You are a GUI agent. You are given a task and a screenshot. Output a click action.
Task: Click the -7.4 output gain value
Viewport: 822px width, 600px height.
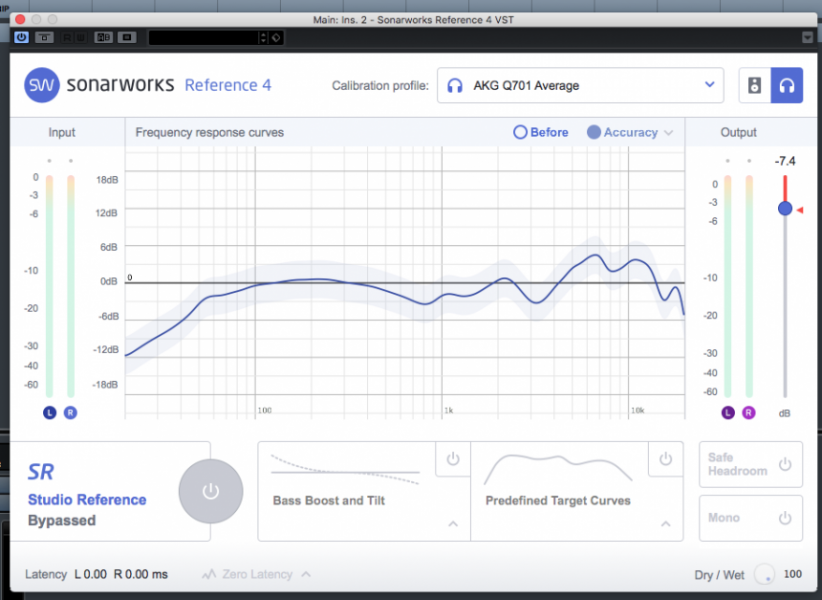click(x=785, y=161)
